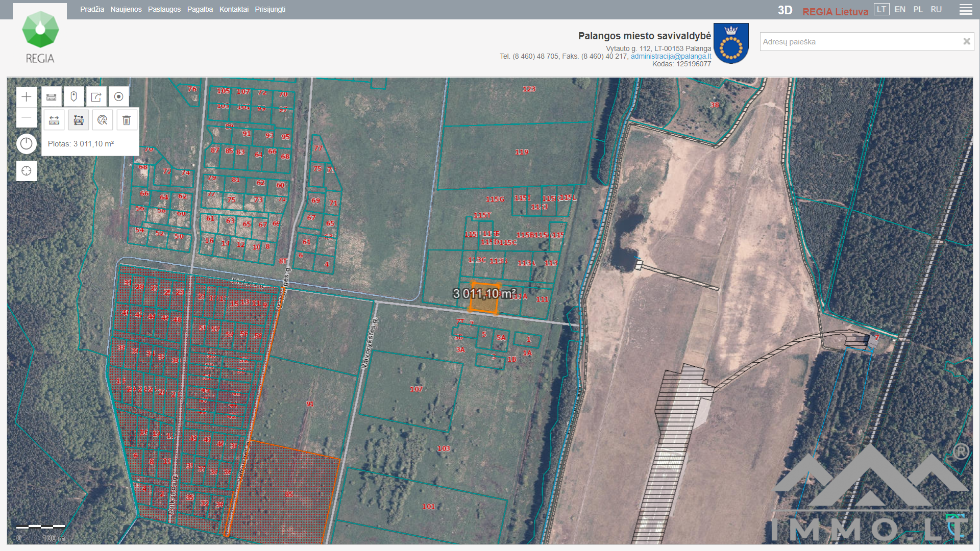Viewport: 980px width, 551px height.
Task: Zoom in the map with plus button
Action: (27, 97)
